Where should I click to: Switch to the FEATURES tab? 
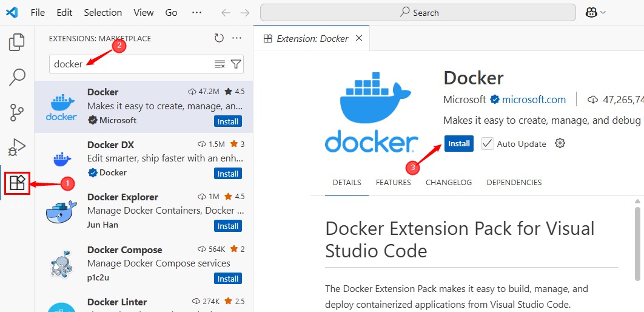point(393,182)
